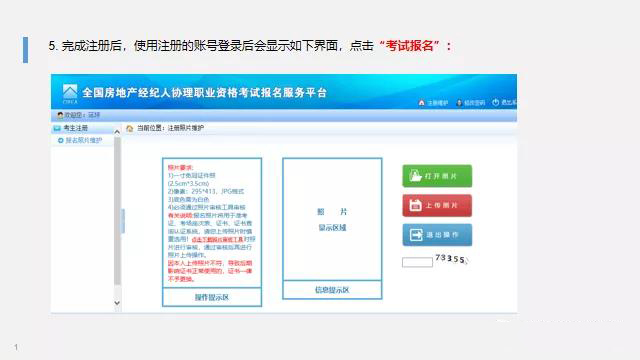
Task: Refresh the 73355 captcha image
Action: point(450,259)
